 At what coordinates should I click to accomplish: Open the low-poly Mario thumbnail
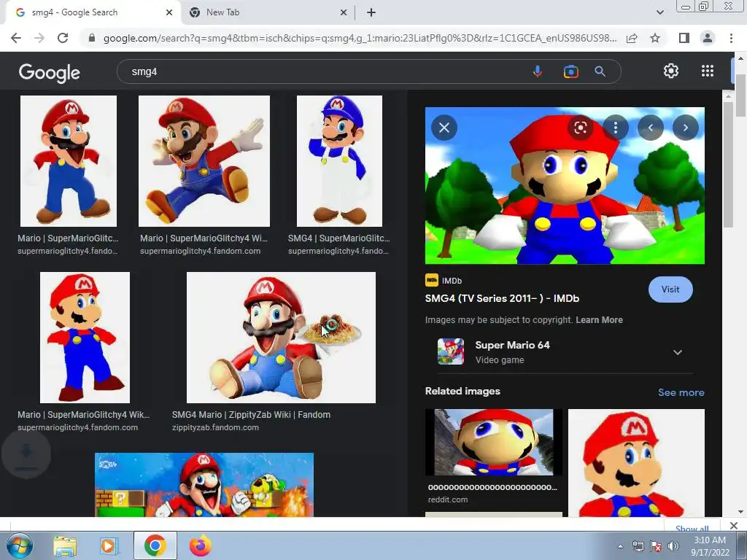point(85,338)
